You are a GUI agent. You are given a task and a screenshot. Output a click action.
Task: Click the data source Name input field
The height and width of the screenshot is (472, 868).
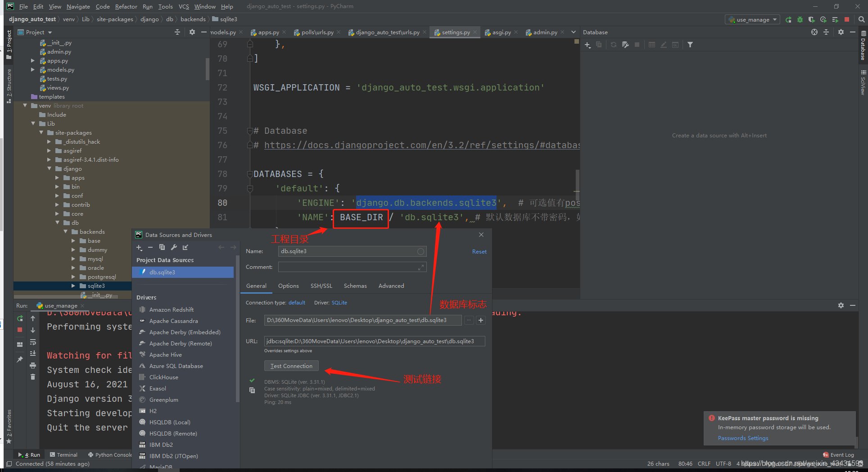(353, 251)
